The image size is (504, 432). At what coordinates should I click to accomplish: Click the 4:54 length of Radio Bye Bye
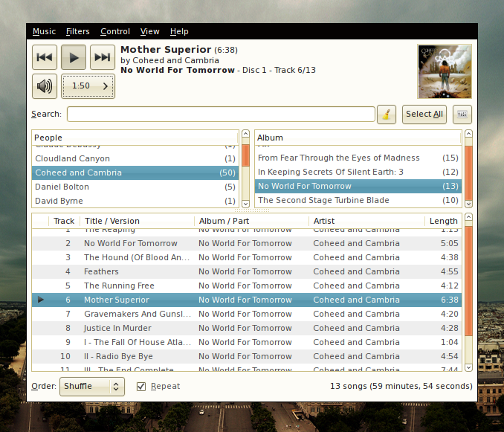tap(449, 356)
